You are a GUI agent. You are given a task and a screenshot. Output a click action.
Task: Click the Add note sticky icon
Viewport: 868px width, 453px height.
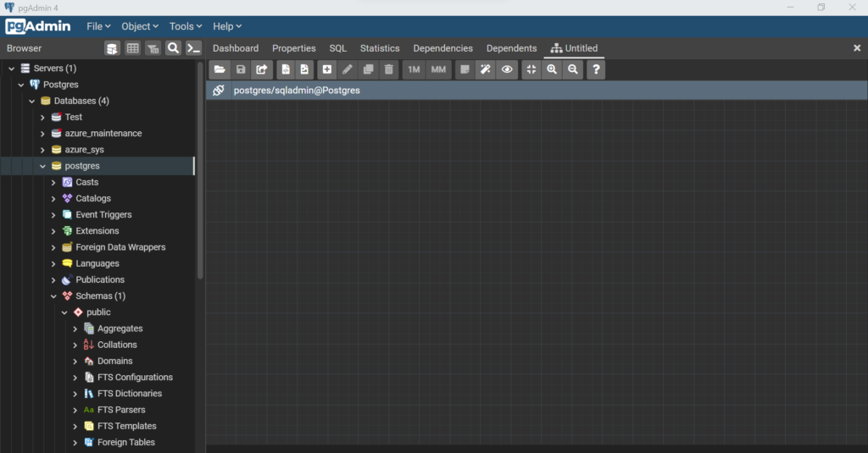click(465, 69)
